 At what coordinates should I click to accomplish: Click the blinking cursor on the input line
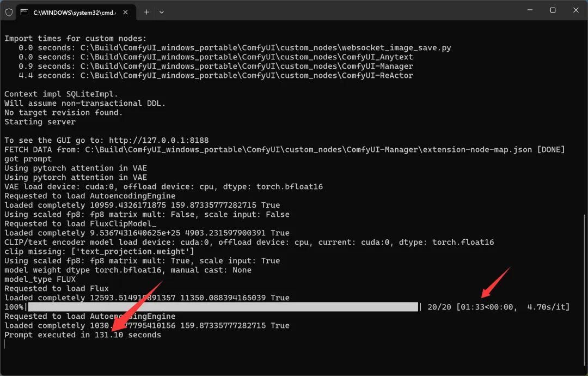pos(5,343)
